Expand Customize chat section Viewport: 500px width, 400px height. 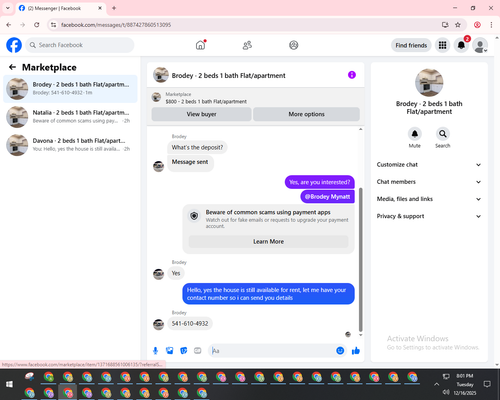click(x=429, y=165)
